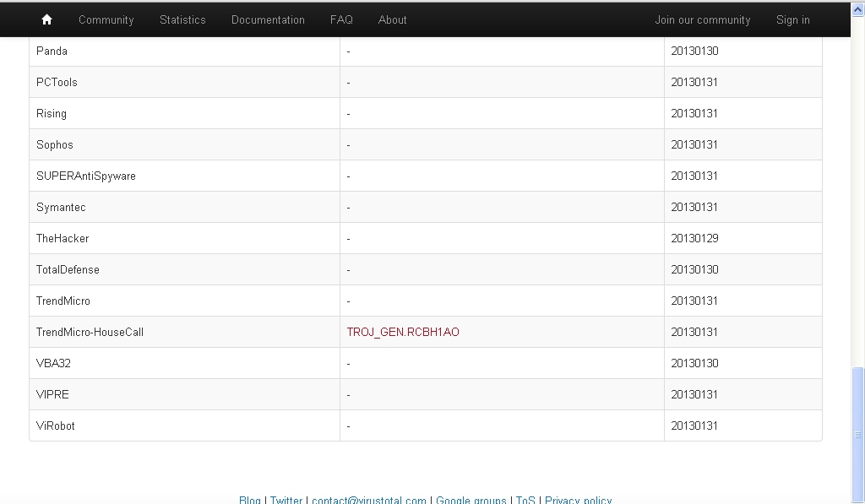Select the TheHacker antivirus name
Screen dimensions: 865x504
pos(63,239)
